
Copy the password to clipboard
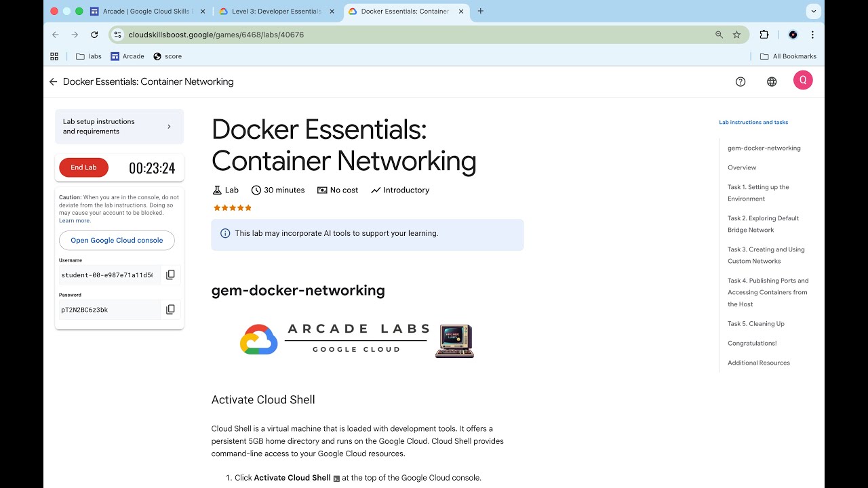(x=170, y=309)
